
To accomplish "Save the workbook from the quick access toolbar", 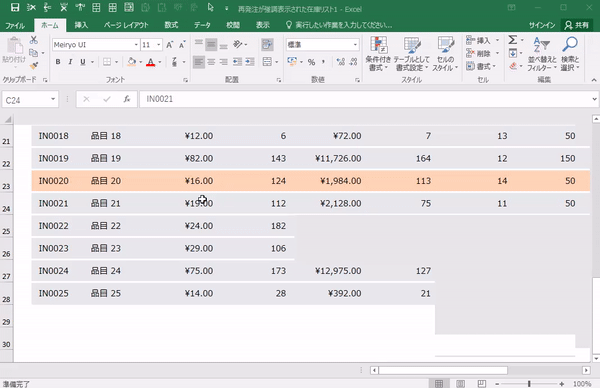I will [x=15, y=7].
